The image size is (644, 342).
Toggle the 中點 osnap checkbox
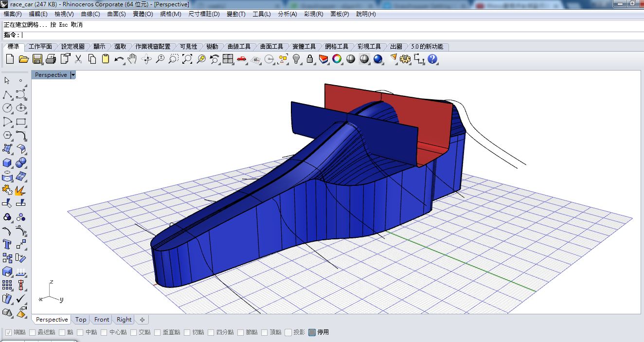pyautogui.click(x=81, y=332)
